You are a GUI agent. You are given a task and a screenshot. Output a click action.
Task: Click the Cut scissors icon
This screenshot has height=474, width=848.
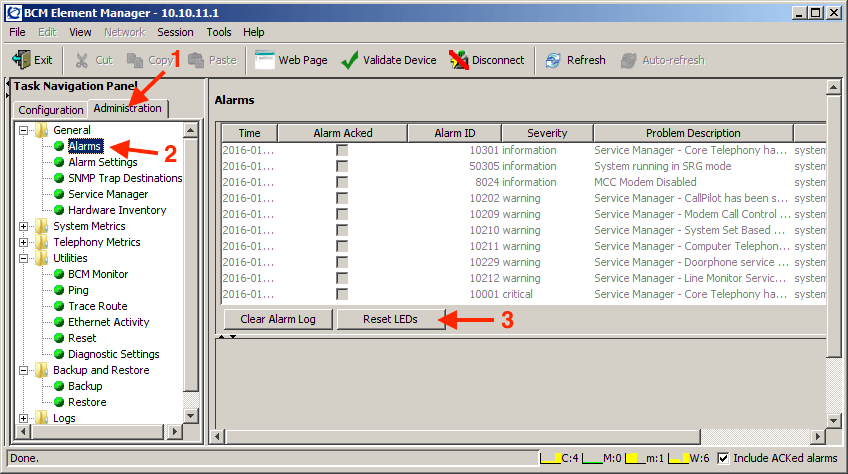tap(82, 60)
